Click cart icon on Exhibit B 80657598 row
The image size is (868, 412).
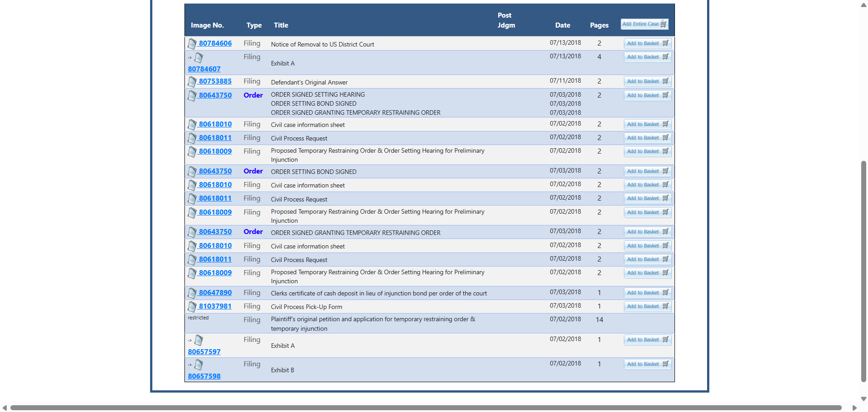click(x=665, y=364)
